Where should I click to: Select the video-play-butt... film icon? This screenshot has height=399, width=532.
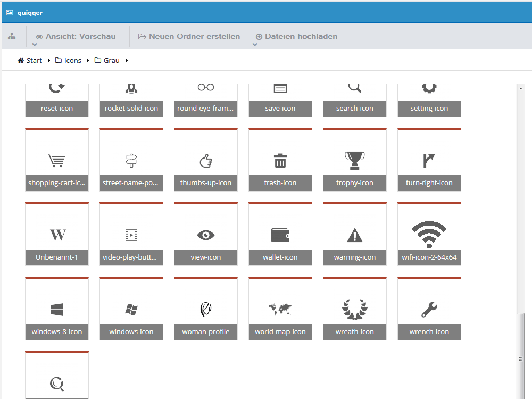[131, 234]
